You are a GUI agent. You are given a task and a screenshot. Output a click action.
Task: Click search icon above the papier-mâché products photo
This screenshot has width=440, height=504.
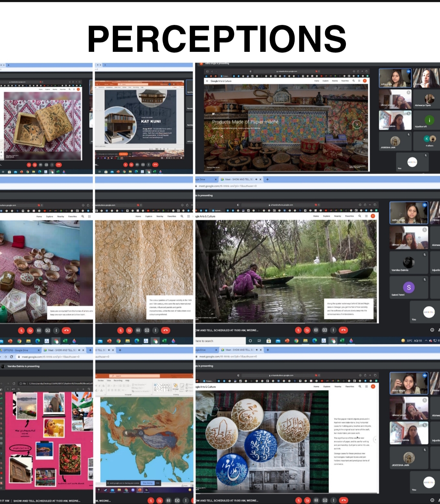click(354, 81)
